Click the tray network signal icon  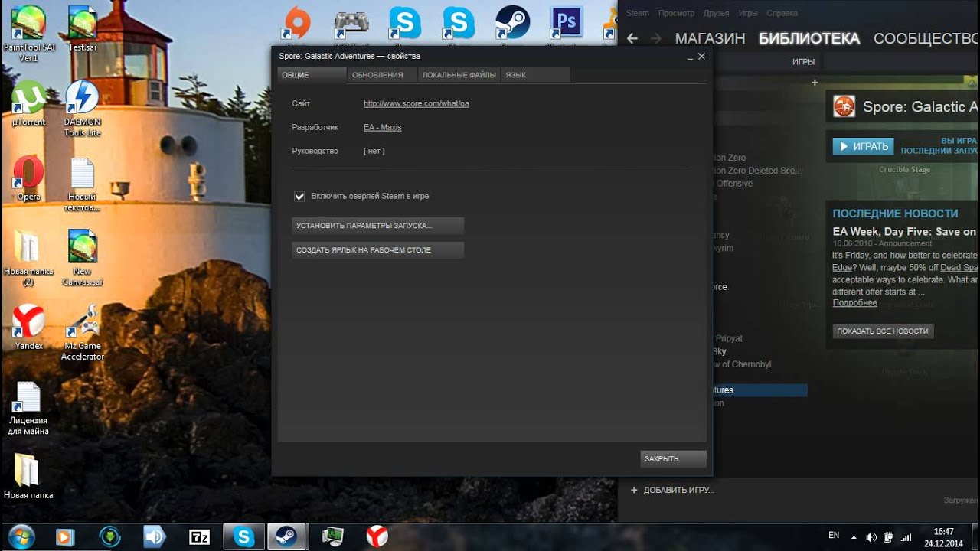click(x=906, y=536)
